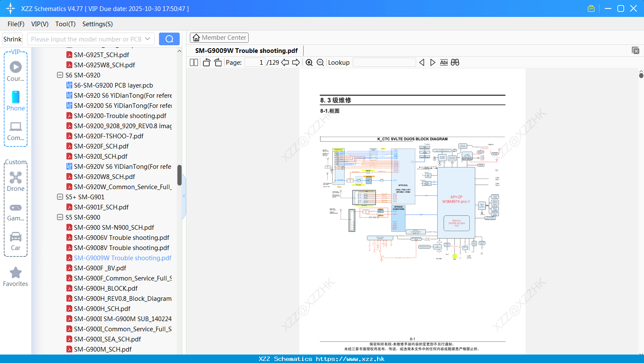Toggle the Abi match-case icon
This screenshot has width=644, height=363.
tap(444, 62)
